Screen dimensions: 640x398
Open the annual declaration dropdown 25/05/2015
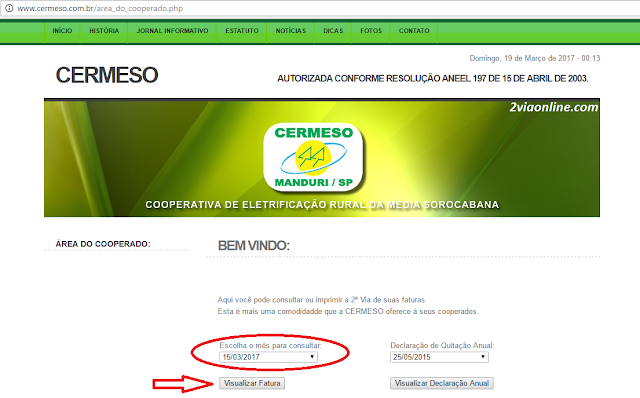(x=439, y=357)
